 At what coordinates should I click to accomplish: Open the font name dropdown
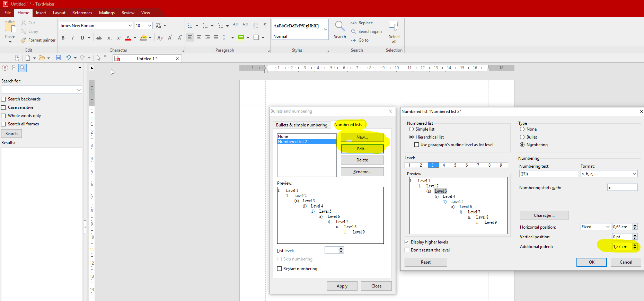coord(130,26)
